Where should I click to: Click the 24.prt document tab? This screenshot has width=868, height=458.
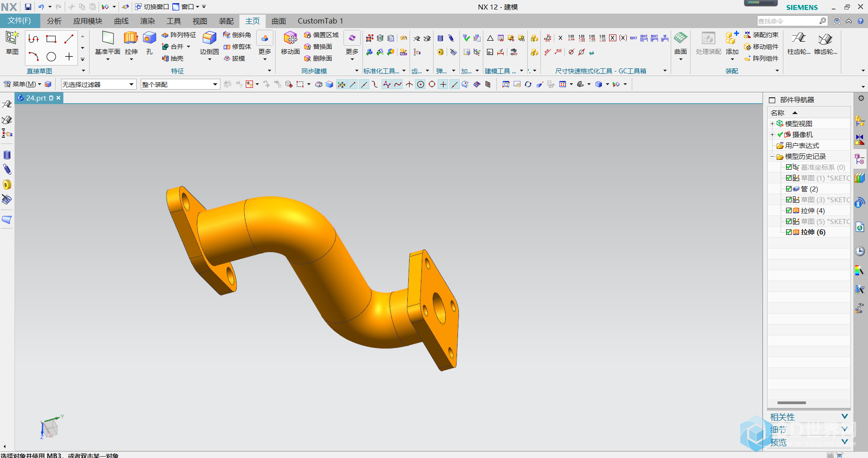click(x=36, y=98)
